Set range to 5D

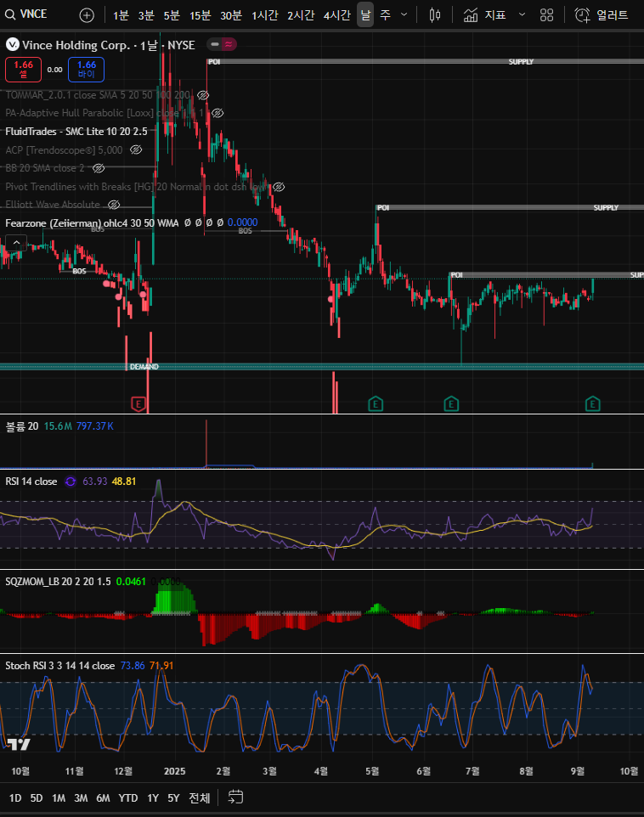point(37,797)
